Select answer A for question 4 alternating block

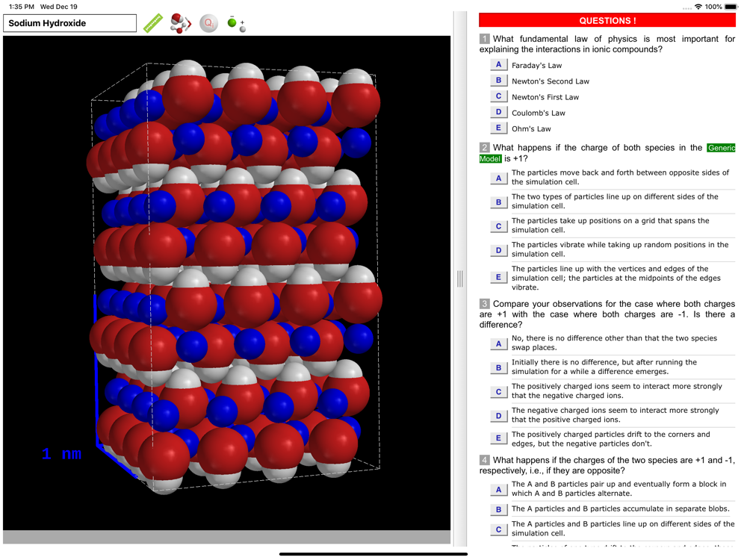point(499,490)
